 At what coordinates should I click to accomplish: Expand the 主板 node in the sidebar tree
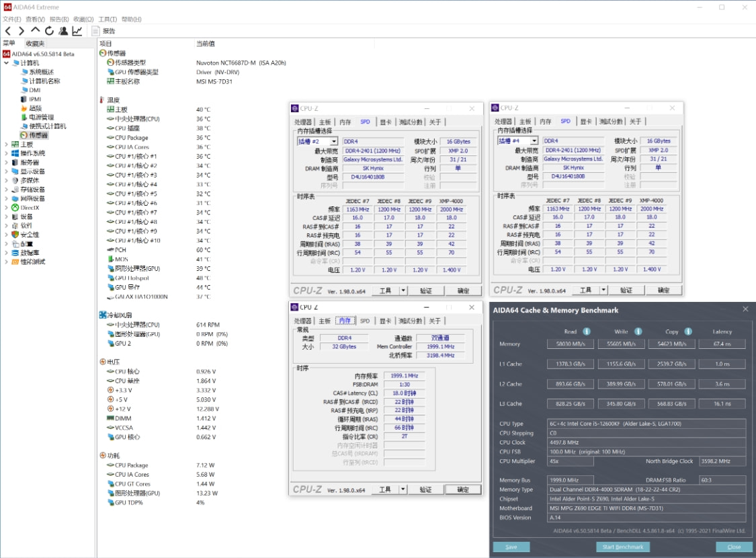click(x=5, y=144)
